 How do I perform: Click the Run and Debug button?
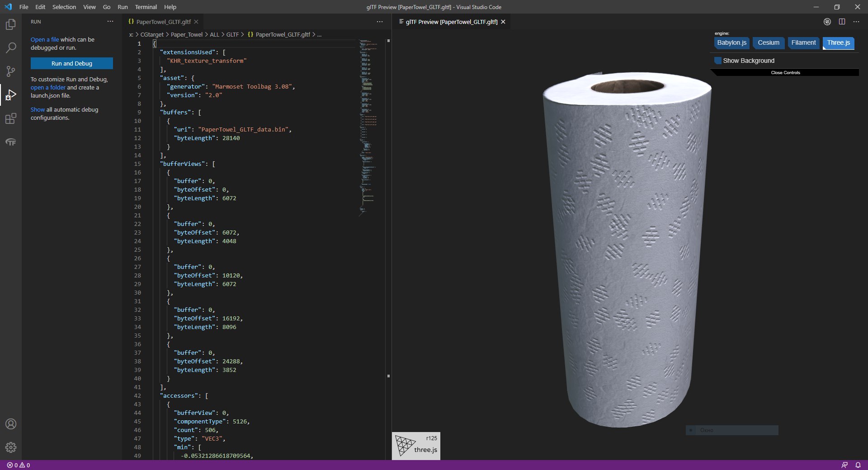tap(72, 63)
